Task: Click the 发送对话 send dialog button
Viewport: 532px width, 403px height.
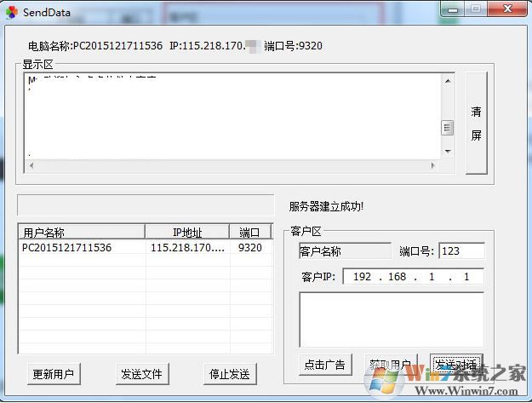Action: 456,365
